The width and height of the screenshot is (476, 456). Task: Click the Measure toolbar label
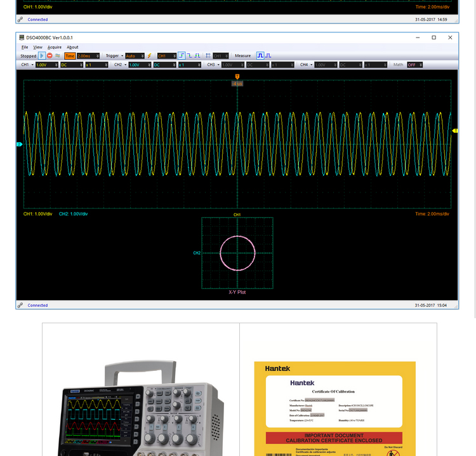(x=243, y=56)
